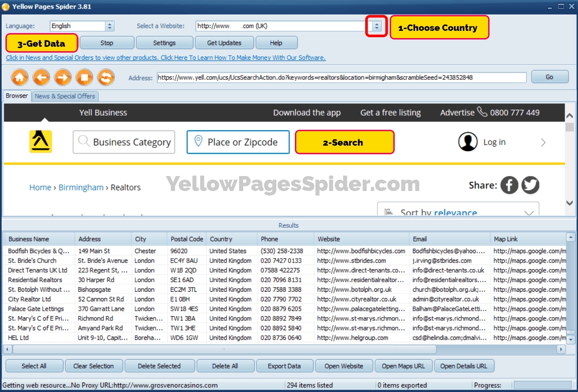This screenshot has height=392, width=578.
Task: Click Open Website button
Action: pos(344,366)
